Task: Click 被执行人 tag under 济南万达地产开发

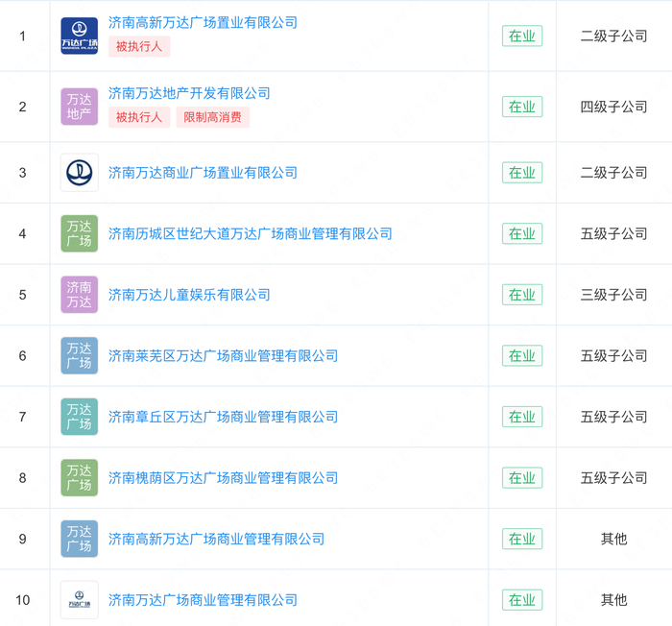Action: [139, 117]
